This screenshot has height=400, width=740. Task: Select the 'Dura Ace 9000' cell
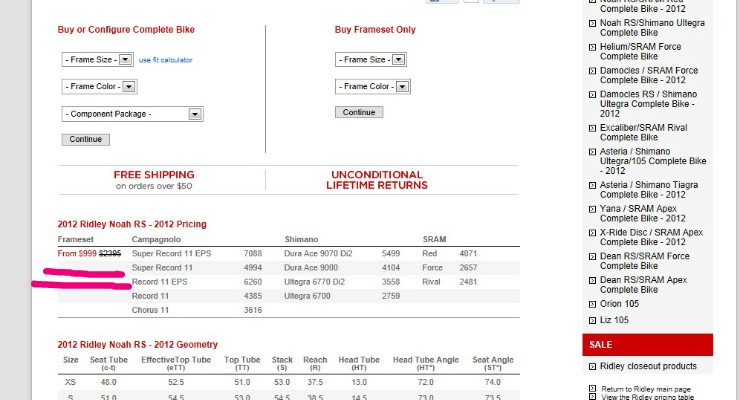pos(311,267)
